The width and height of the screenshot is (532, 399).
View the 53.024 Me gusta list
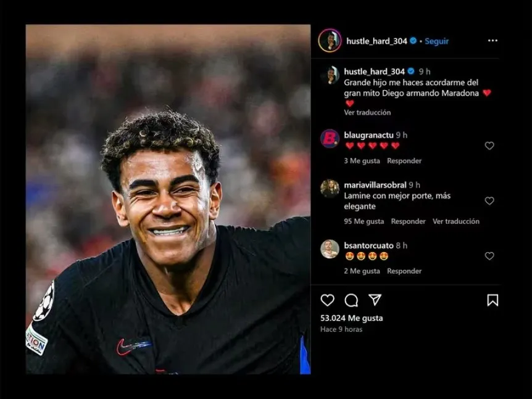point(352,318)
